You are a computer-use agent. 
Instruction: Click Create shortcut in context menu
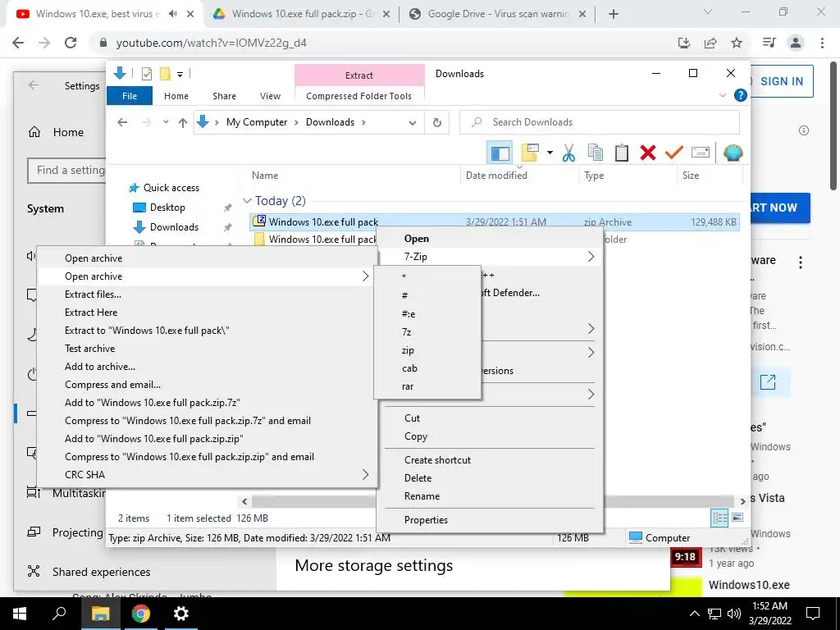tap(490, 459)
